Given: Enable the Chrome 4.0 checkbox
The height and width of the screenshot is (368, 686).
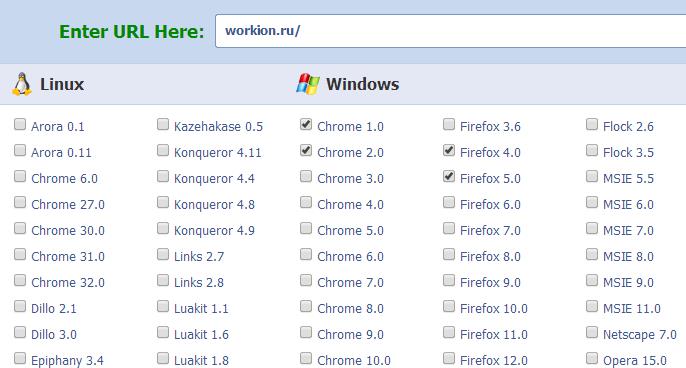Looking at the screenshot, I should [x=306, y=202].
